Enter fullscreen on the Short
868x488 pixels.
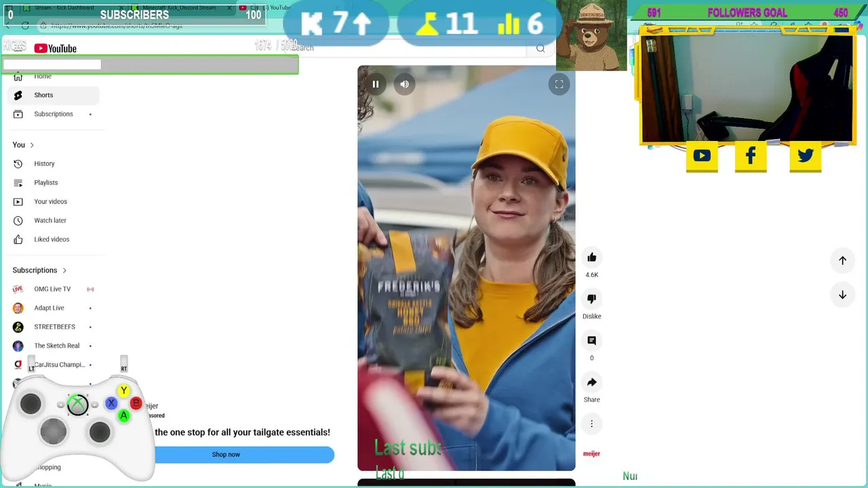(559, 84)
